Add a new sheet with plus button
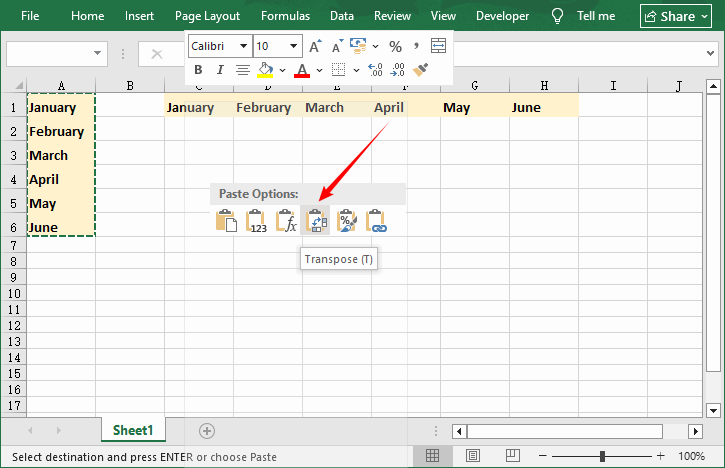This screenshot has height=468, width=725. [207, 430]
